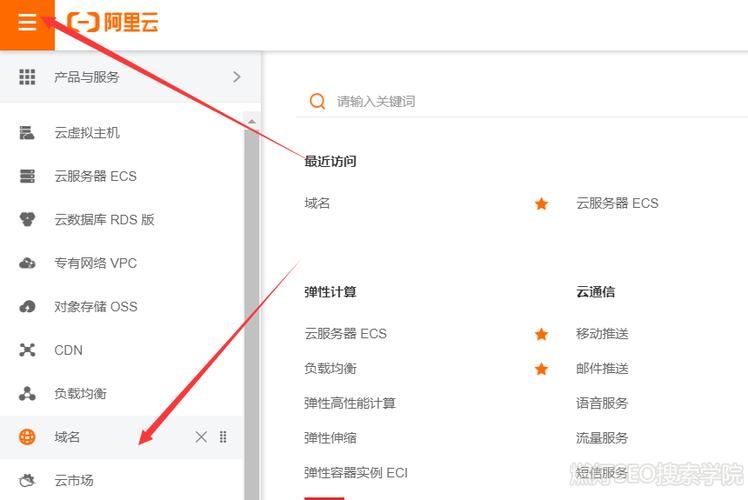This screenshot has width=748, height=500.
Task: Click the sidebar scrollbar up arrow
Action: (x=251, y=122)
